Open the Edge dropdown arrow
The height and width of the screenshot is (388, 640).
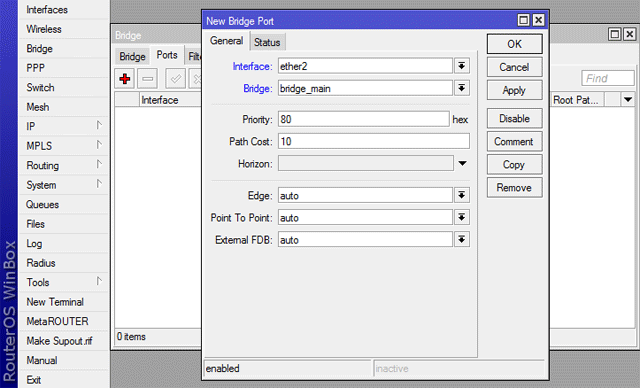(x=462, y=195)
